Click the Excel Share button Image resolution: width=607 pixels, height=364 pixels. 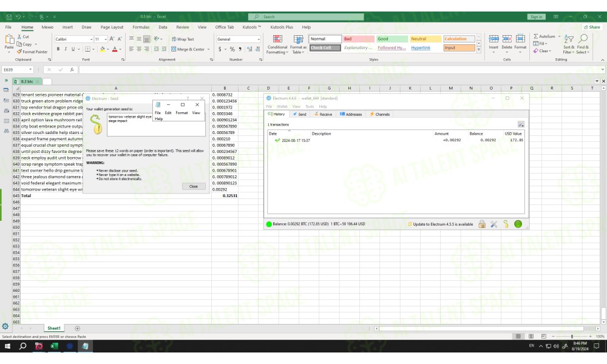click(592, 27)
